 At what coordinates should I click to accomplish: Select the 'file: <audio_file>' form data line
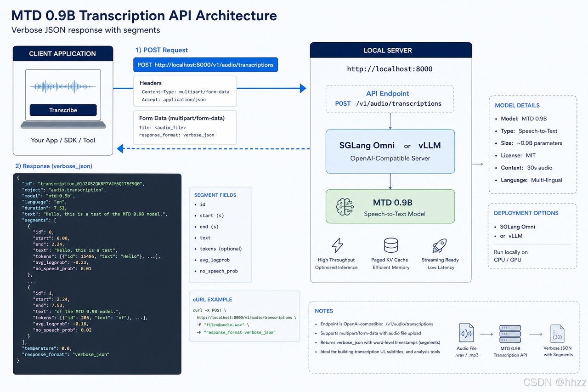(163, 127)
